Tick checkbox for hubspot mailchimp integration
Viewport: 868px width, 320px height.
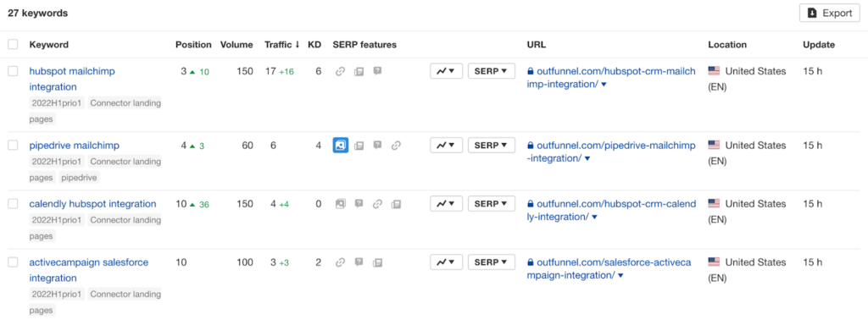tap(13, 71)
